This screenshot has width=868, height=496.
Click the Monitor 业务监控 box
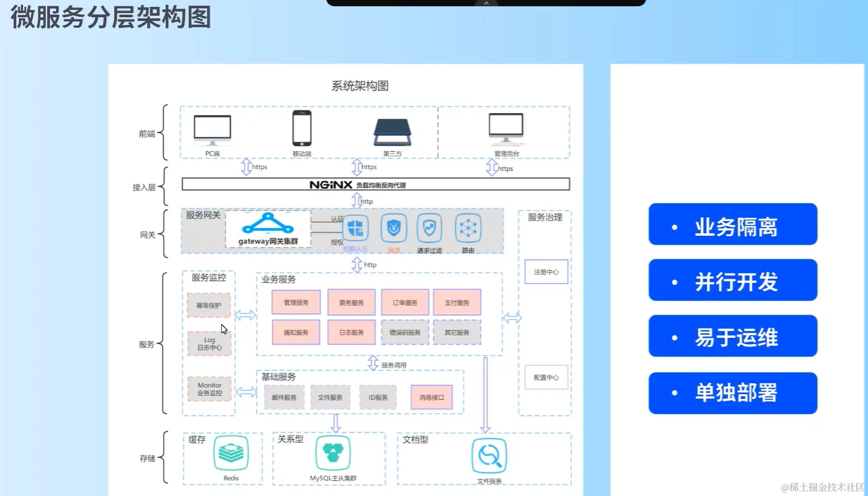coord(210,389)
